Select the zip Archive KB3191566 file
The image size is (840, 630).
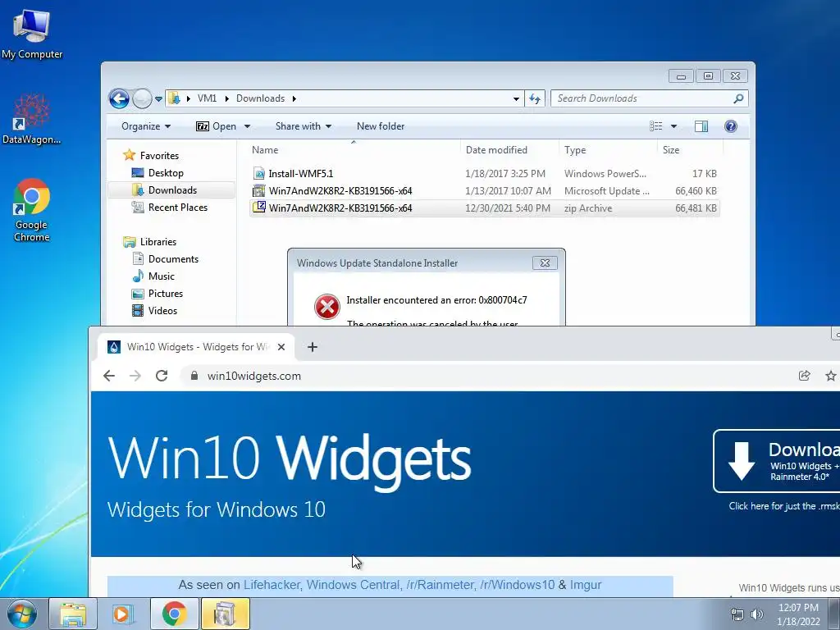[x=484, y=208]
